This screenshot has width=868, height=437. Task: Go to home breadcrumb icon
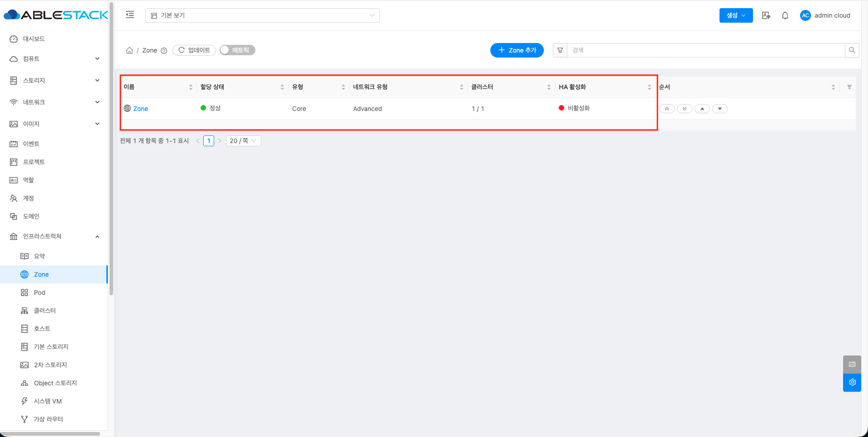click(x=129, y=50)
